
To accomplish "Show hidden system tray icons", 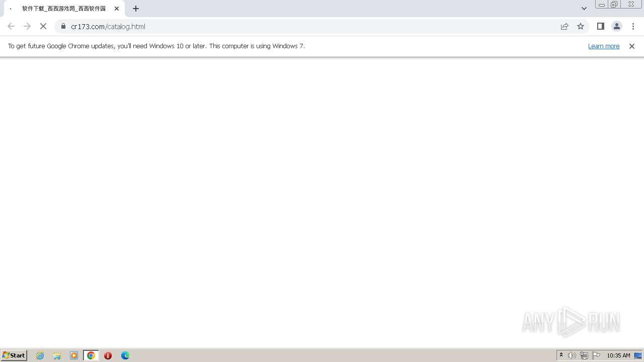I will coord(561,355).
